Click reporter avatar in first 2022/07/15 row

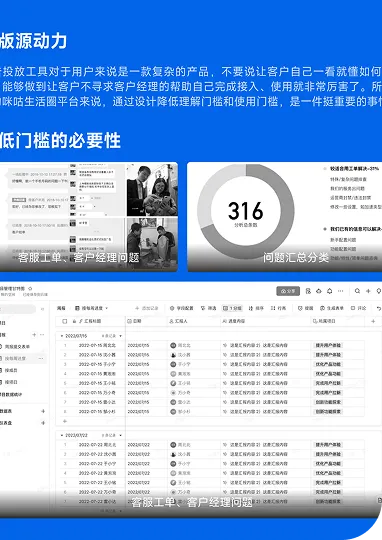[x=173, y=345]
